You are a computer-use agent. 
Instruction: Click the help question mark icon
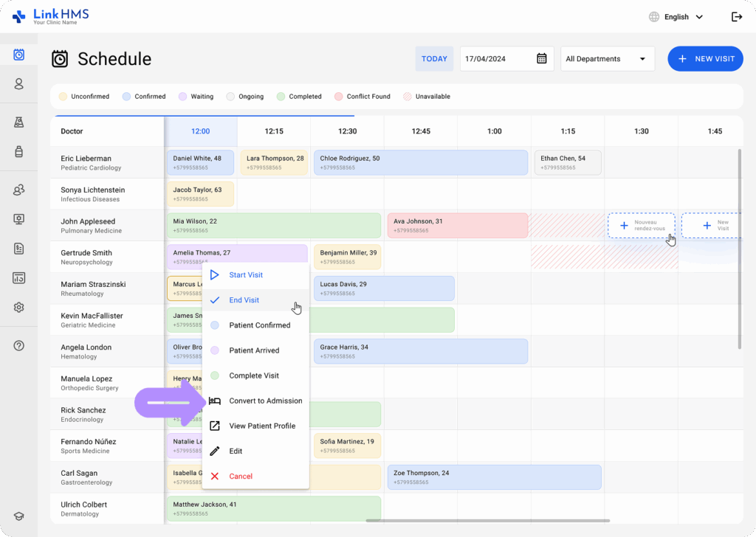coord(19,345)
